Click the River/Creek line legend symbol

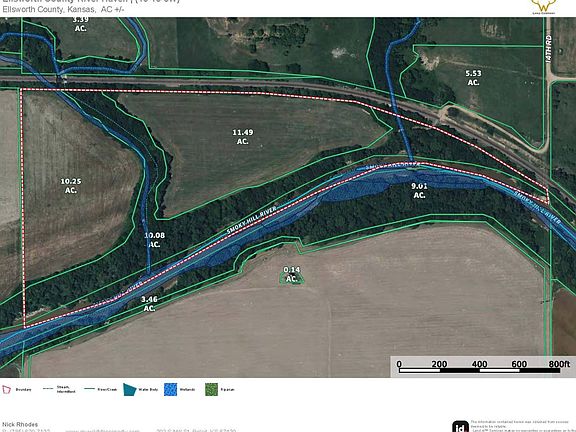point(90,389)
